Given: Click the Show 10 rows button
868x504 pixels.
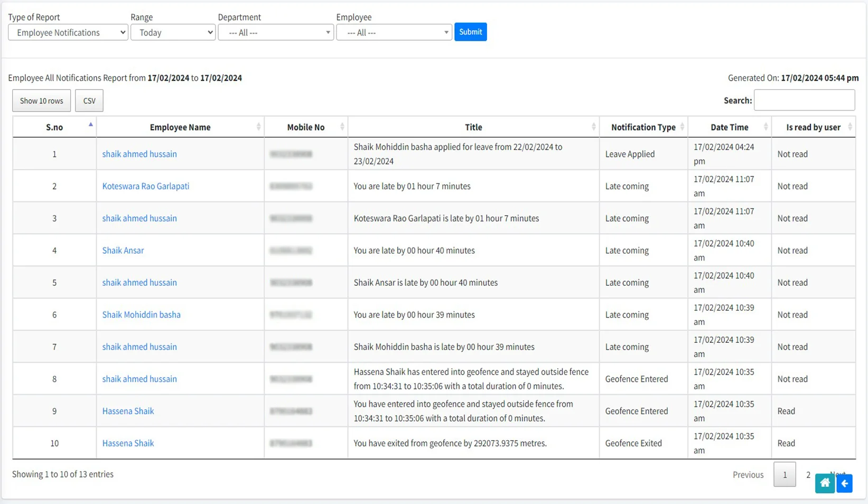Looking at the screenshot, I should pyautogui.click(x=41, y=100).
